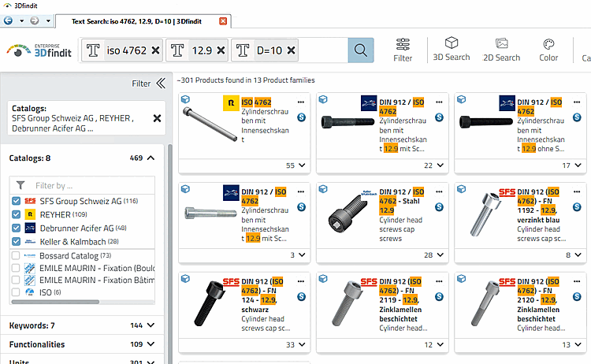Clear the selected Catalogs filter
This screenshot has height=364, width=591.
point(157,118)
